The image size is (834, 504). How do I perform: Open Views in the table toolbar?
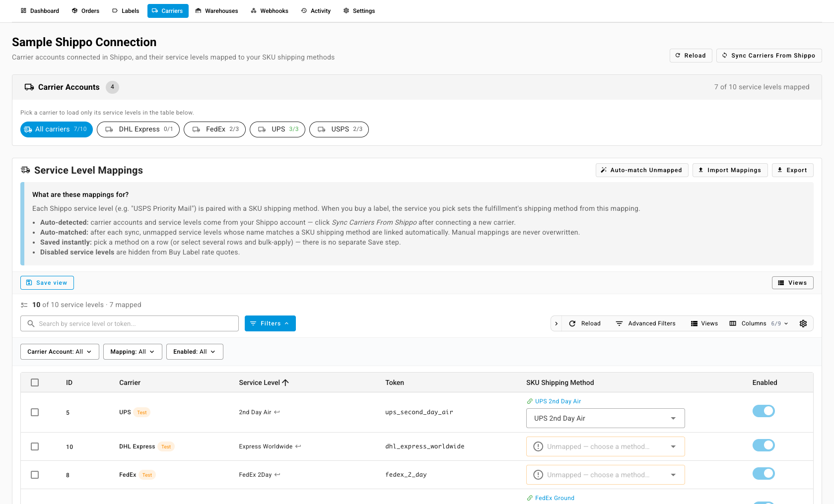click(x=704, y=323)
